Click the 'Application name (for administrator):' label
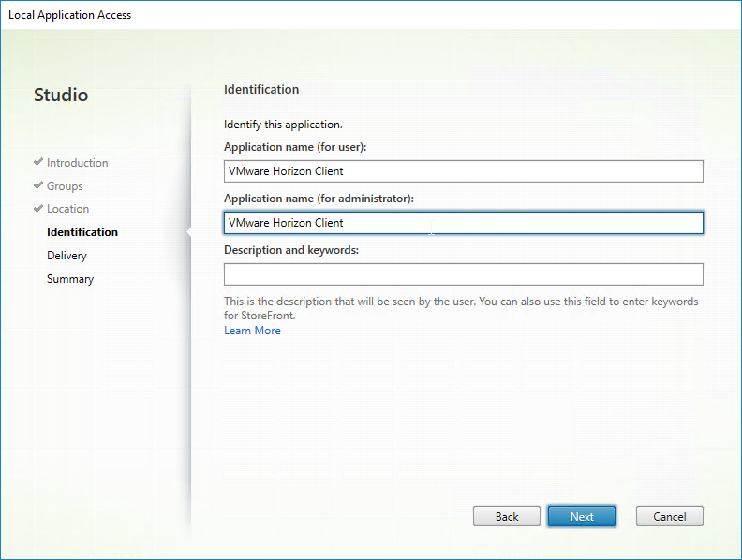This screenshot has height=560, width=742. point(319,199)
